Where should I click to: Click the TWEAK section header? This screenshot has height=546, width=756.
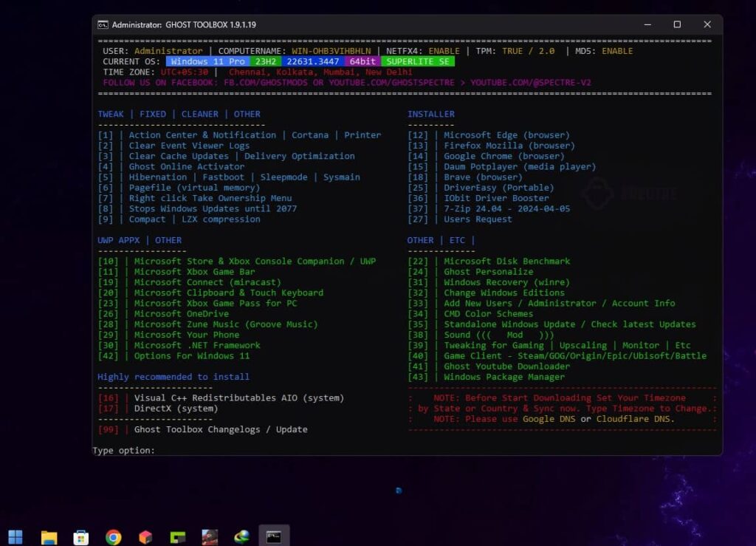pos(111,114)
